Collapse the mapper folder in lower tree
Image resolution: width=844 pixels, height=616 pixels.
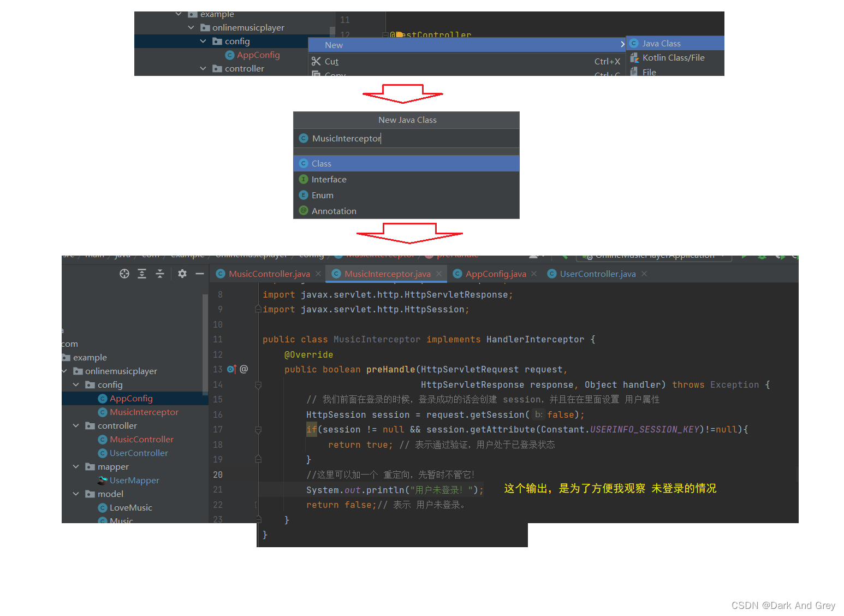click(76, 466)
